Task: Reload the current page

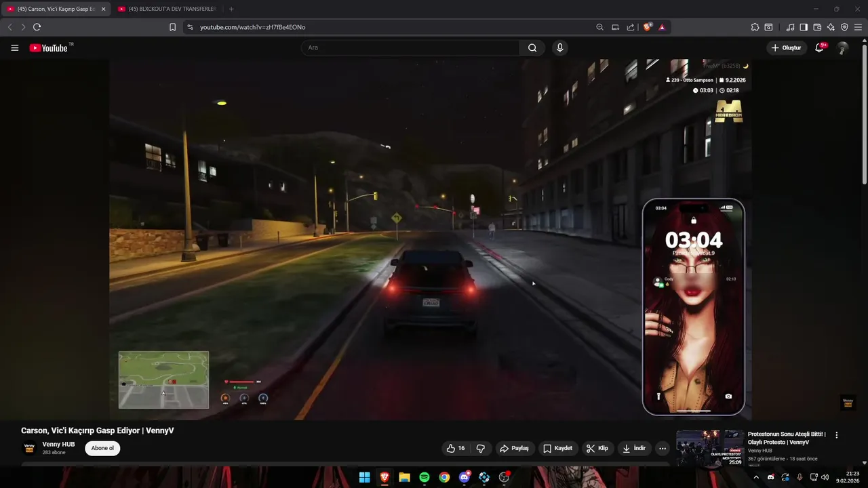Action: click(37, 27)
